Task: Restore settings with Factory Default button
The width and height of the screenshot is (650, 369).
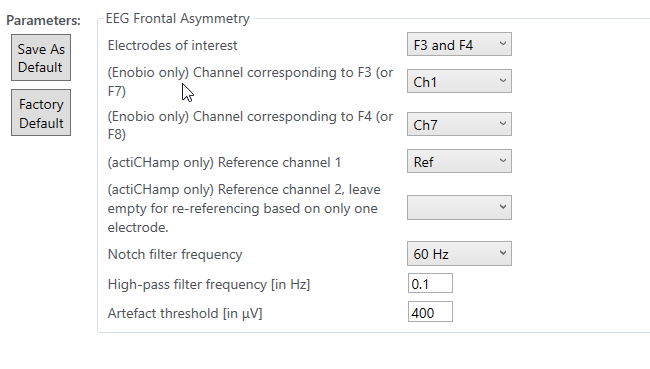Action: (x=41, y=113)
